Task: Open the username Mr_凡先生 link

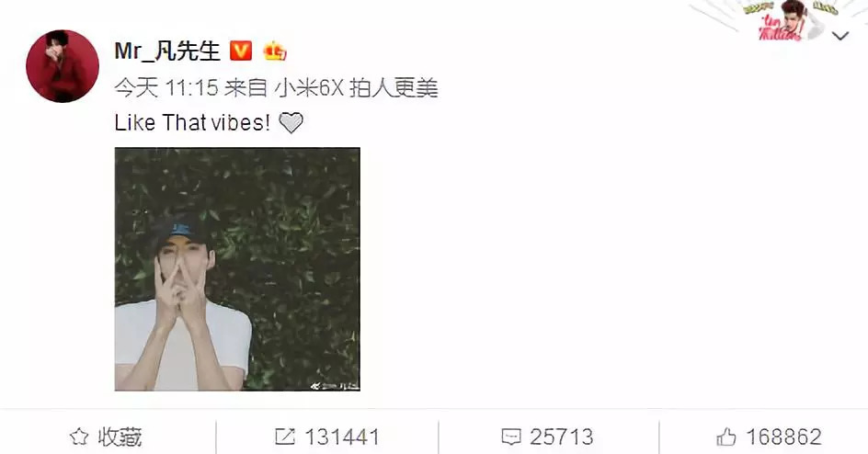Action: tap(167, 51)
